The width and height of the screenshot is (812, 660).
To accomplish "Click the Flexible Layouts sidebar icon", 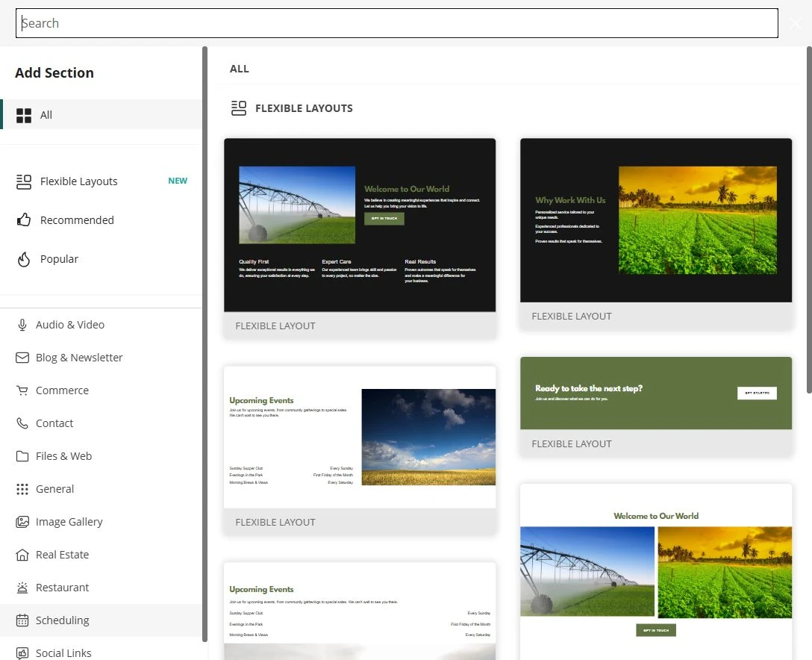I will point(24,181).
